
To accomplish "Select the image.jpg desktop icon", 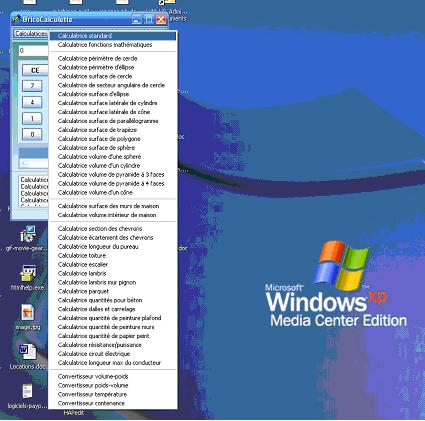I will coord(28,313).
